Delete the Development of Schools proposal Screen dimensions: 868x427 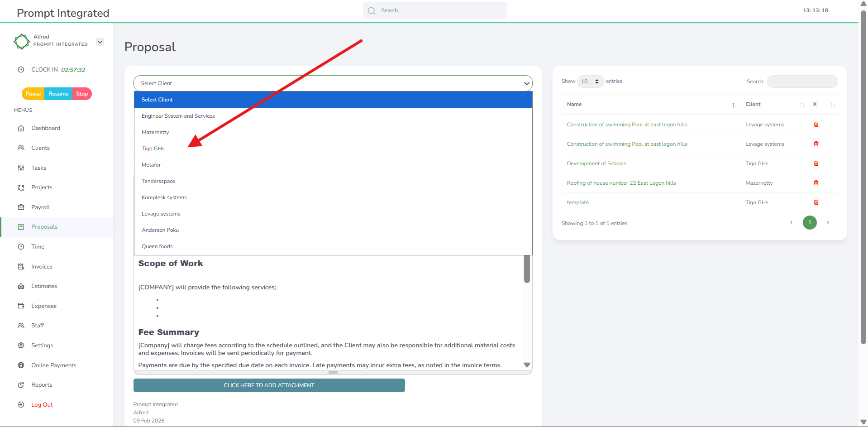(x=816, y=163)
